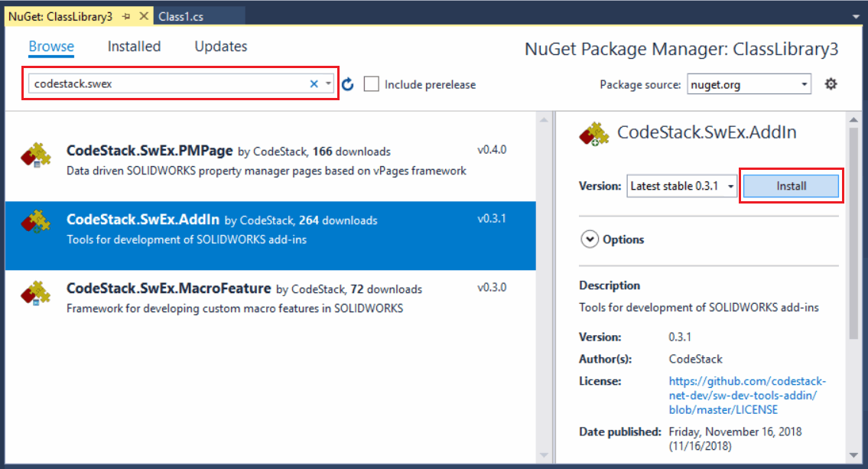Open the document tabs overflow dropdown
The width and height of the screenshot is (868, 469).
856,17
